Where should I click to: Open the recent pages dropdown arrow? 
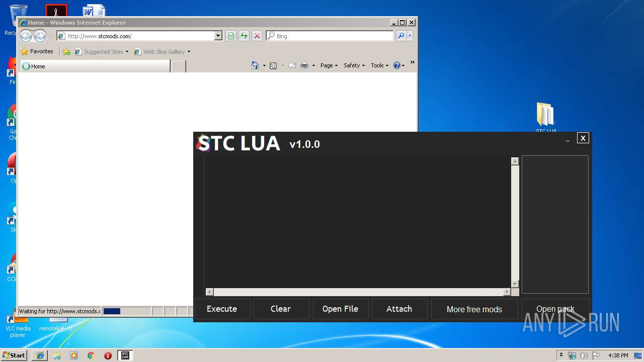(x=51, y=36)
